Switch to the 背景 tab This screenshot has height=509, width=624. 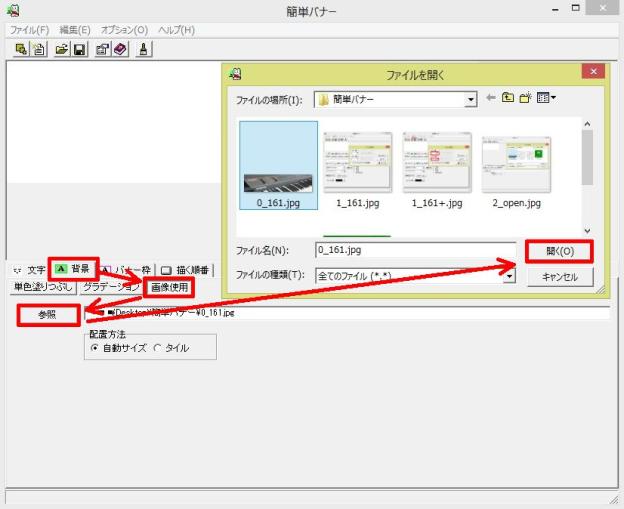tap(73, 269)
